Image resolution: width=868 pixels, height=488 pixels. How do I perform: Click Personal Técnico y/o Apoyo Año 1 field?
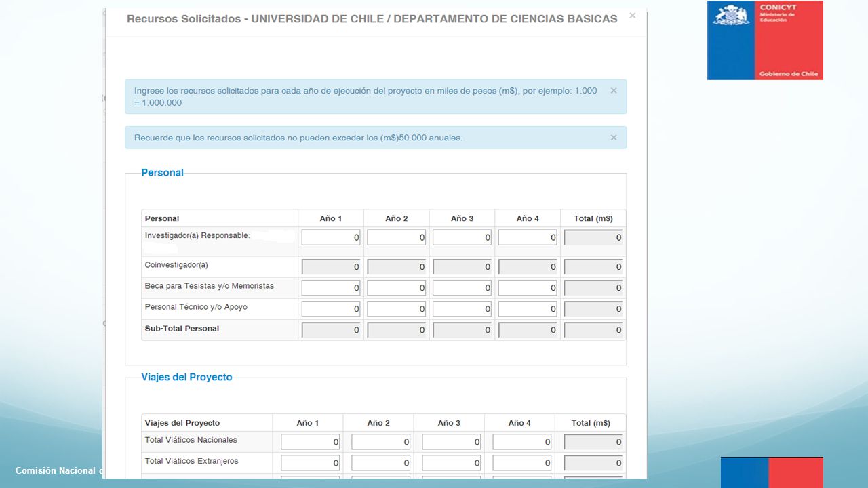331,309
